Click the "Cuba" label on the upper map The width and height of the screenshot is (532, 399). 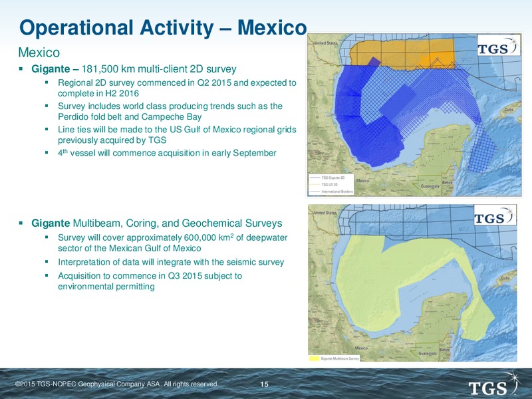(x=509, y=110)
